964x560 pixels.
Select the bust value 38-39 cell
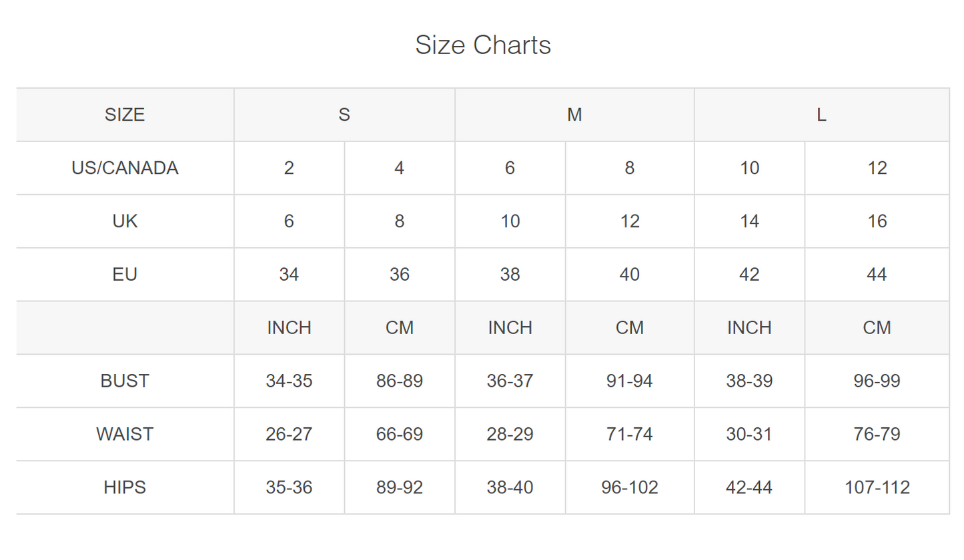click(x=749, y=381)
